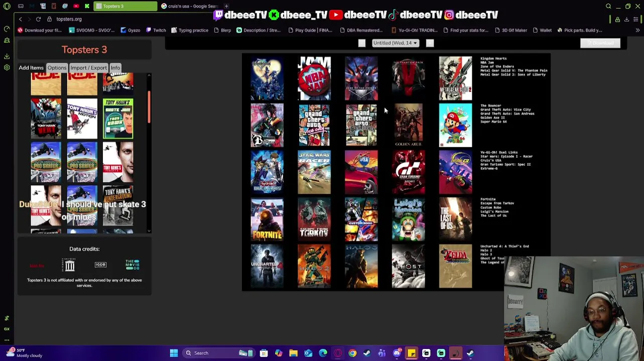This screenshot has height=361, width=644.
Task: Click the Download chart button
Action: pyautogui.click(x=600, y=43)
